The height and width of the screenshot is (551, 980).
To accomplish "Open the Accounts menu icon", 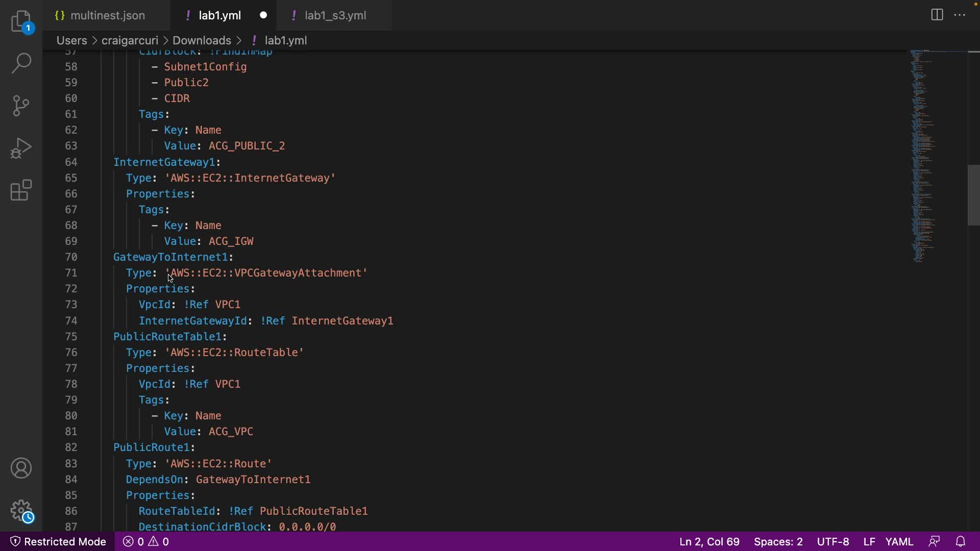I will click(21, 468).
